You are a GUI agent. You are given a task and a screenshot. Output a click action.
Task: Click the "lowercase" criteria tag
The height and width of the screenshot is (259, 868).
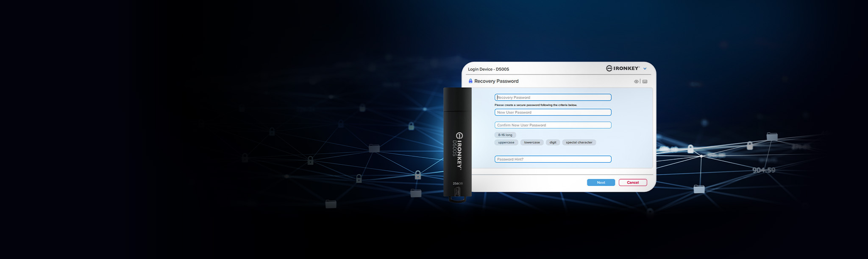tap(531, 143)
